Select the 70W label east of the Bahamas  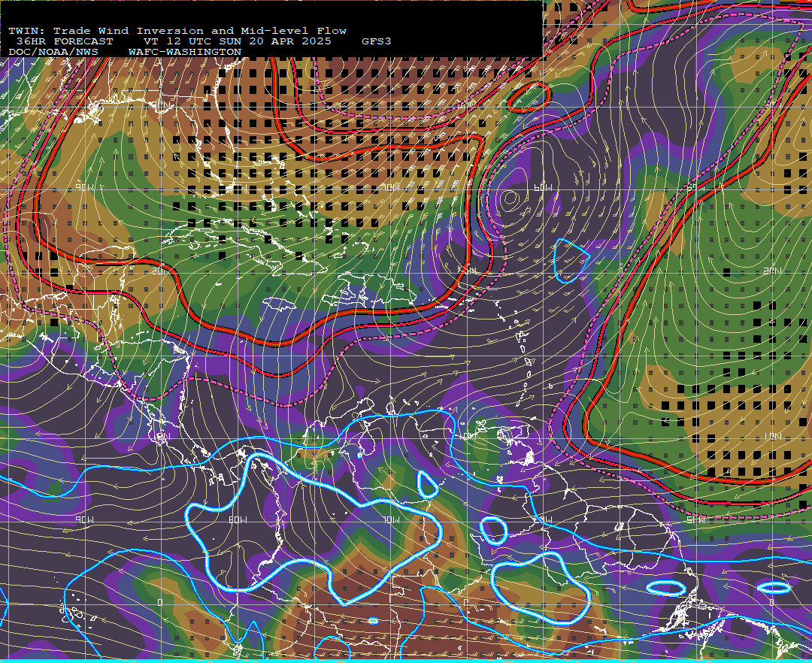click(x=391, y=187)
